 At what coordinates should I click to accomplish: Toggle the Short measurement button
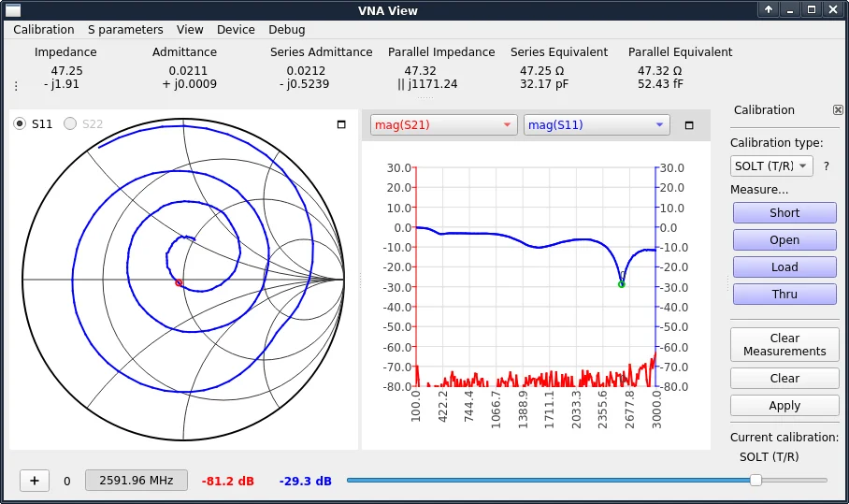tap(784, 213)
